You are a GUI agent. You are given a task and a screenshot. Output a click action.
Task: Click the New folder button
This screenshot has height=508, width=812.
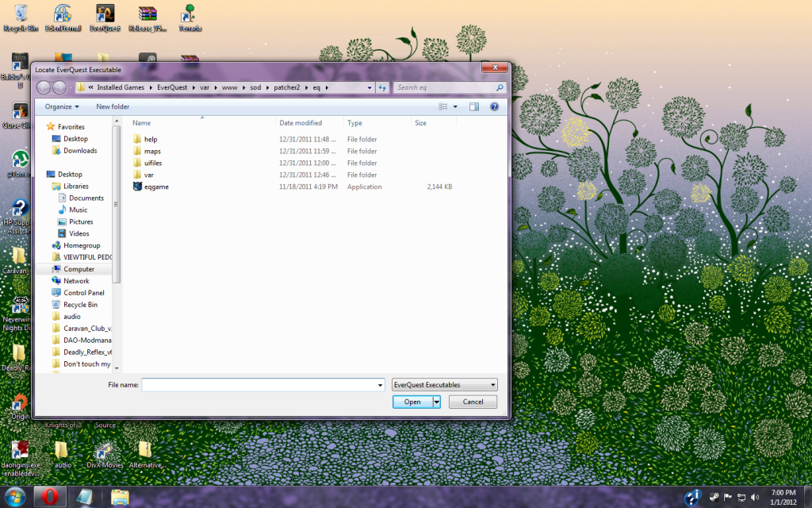tap(113, 107)
